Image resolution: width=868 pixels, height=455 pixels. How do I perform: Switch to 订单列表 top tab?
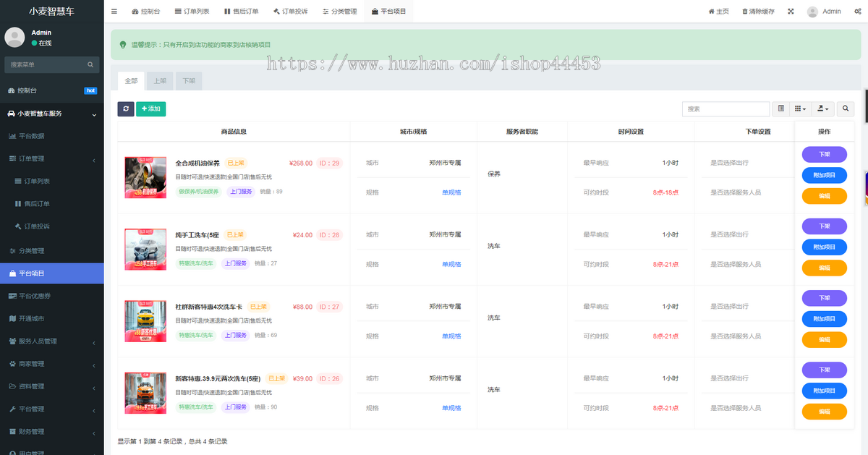[x=192, y=12]
